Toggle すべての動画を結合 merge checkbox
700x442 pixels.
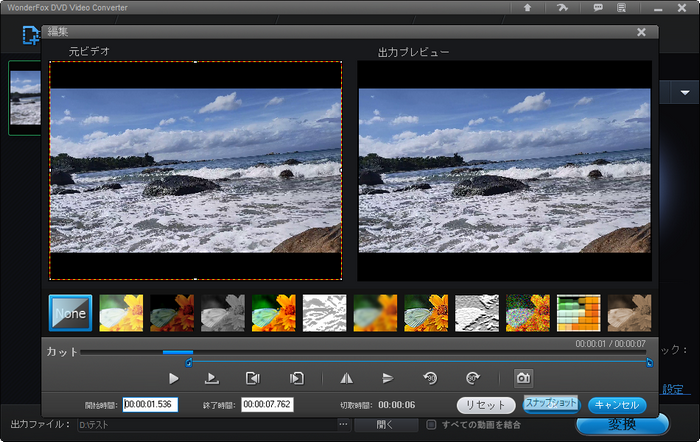point(431,424)
